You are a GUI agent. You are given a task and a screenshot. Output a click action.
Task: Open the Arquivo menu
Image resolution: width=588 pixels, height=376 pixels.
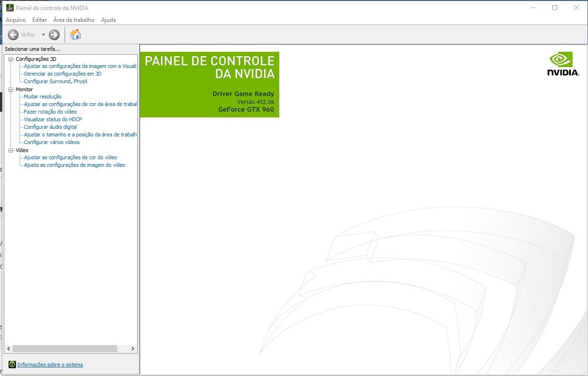[16, 20]
